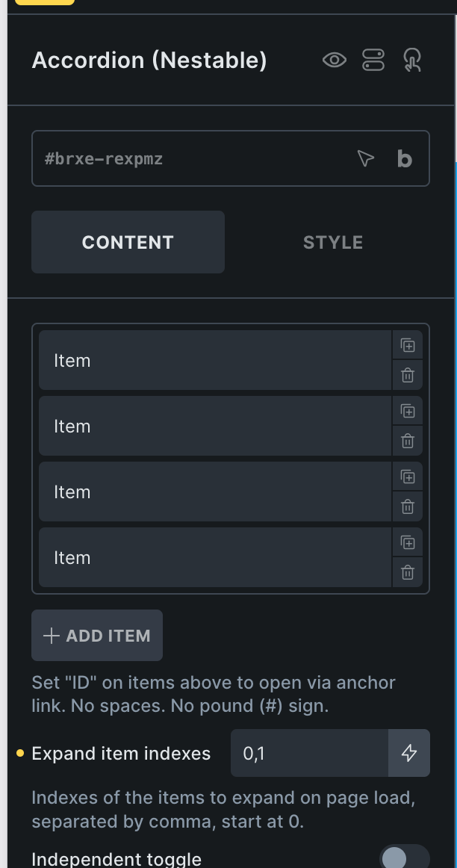Viewport: 457px width, 868px height.
Task: Click the cursor arrow icon in ID field
Action: tap(365, 158)
